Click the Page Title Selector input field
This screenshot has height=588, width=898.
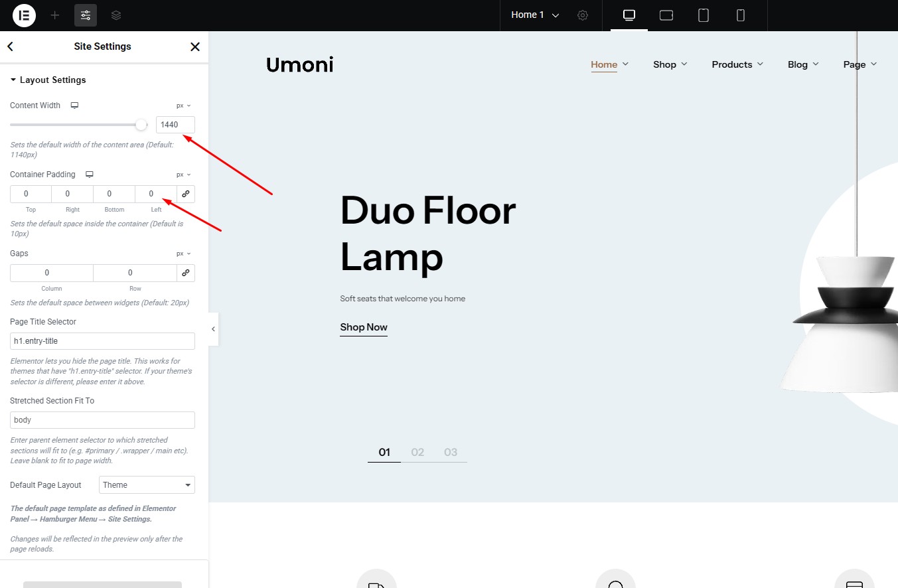coord(102,341)
